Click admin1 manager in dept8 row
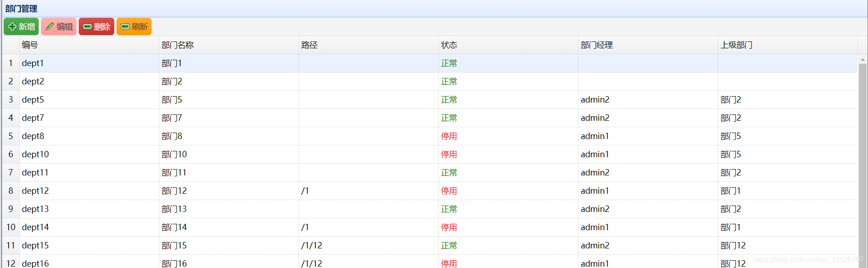This screenshot has width=868, height=268. (x=595, y=136)
